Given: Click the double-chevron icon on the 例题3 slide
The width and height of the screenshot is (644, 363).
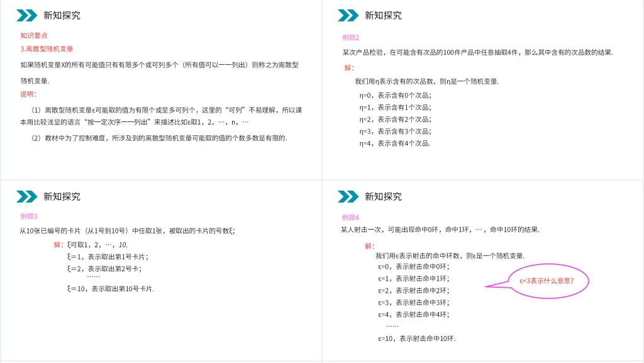Looking at the screenshot, I should click(x=26, y=197).
